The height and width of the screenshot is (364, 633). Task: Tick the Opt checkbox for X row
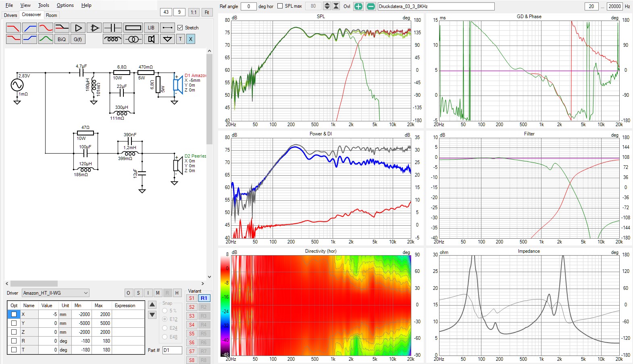(14, 314)
